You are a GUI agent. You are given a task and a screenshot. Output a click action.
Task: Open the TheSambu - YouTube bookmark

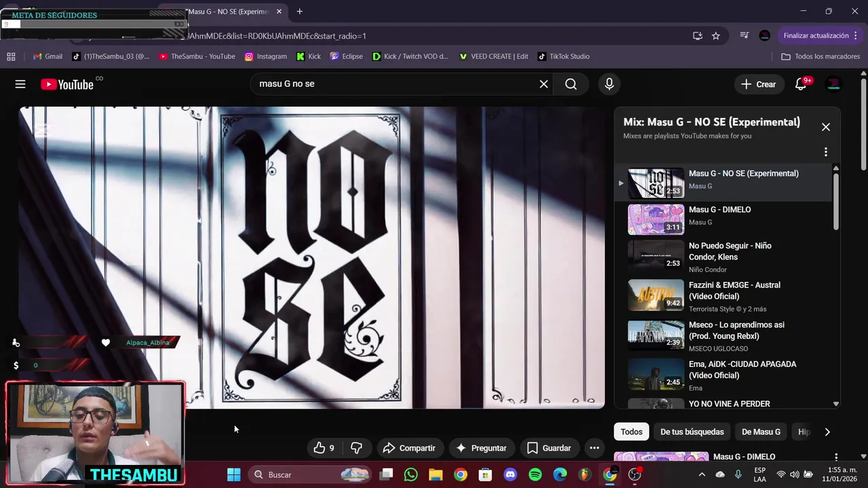pos(197,56)
